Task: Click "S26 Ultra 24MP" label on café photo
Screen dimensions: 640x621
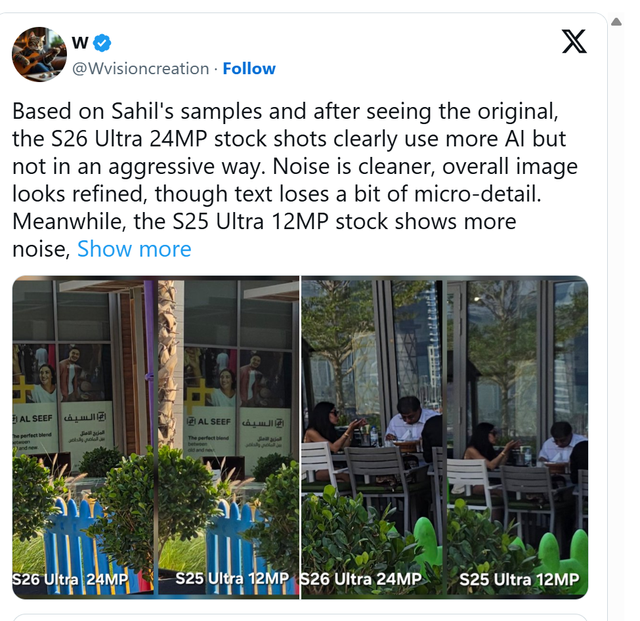Action: 360,578
